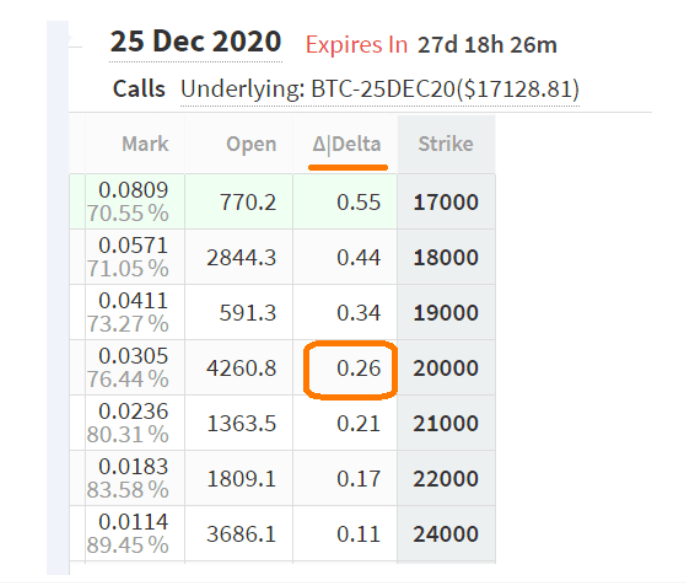Click the circled 0.26 delta value

click(x=359, y=368)
